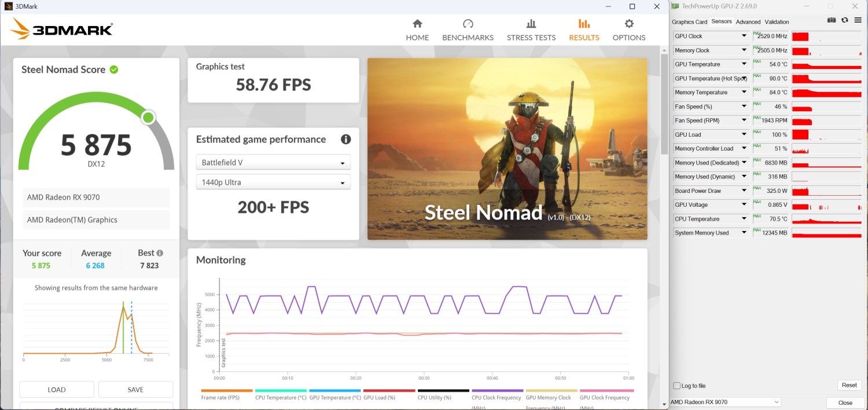Click the Memory Used (Dedicated) 6830 MB value
Screen dimensions: 868x410
pyautogui.click(x=770, y=163)
